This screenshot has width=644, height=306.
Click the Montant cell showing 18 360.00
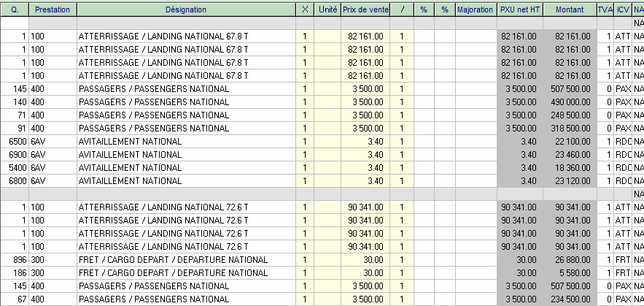[569, 167]
